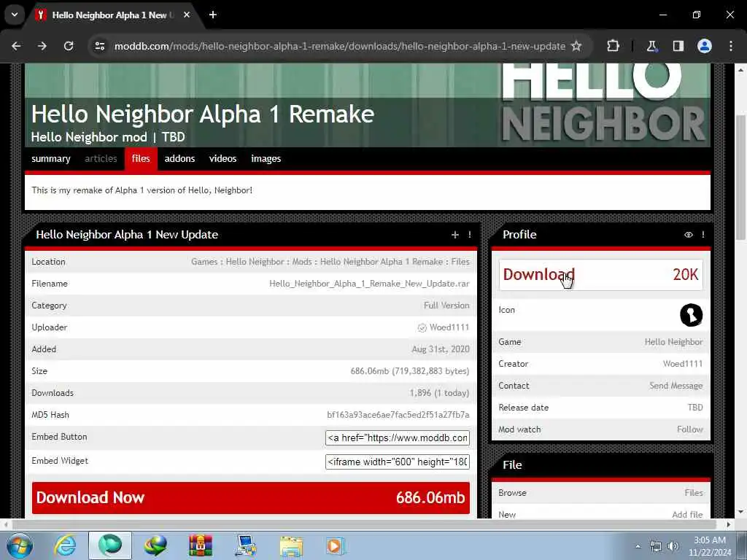
Task: Click the vertical page scrollbar thumb
Action: [740, 176]
